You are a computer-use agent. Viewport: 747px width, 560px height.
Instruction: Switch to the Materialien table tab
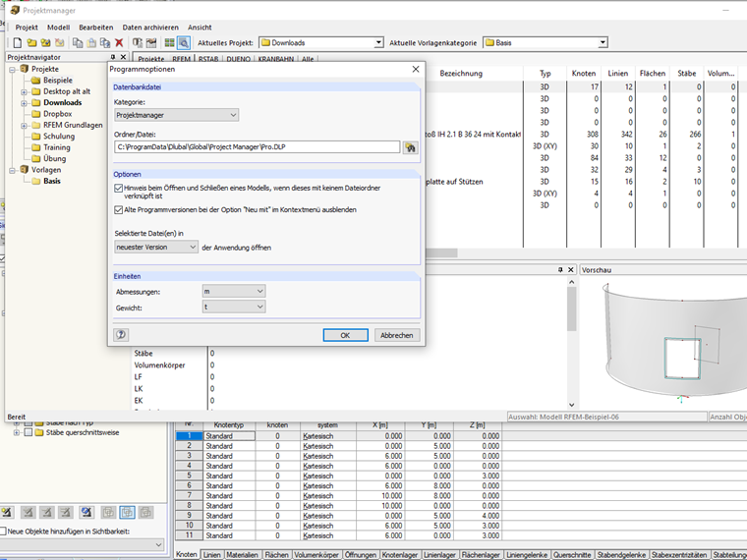[242, 555]
